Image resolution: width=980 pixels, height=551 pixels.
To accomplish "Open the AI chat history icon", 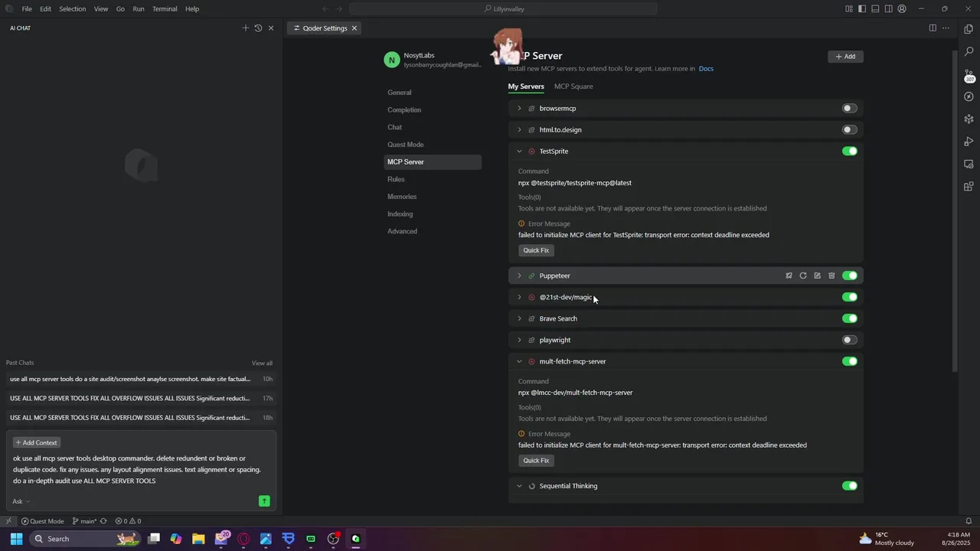I will 258,28.
